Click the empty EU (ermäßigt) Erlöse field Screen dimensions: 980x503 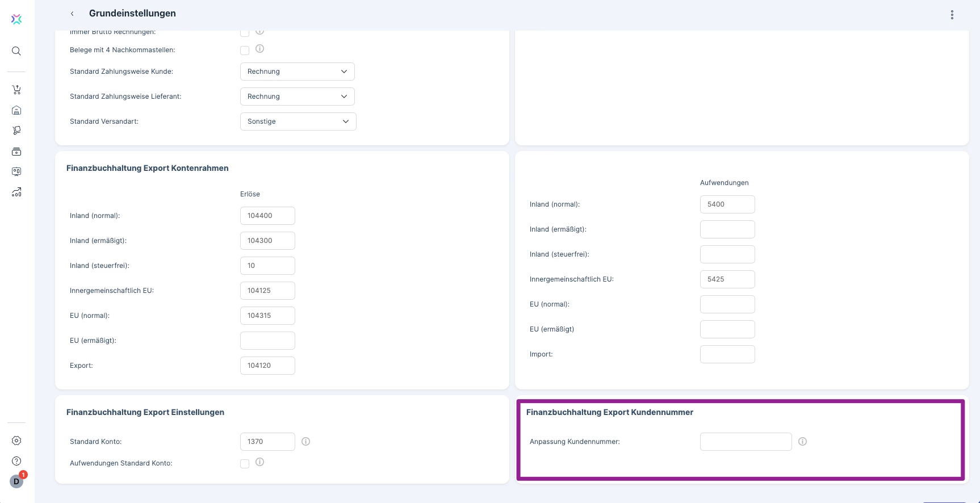coord(267,341)
